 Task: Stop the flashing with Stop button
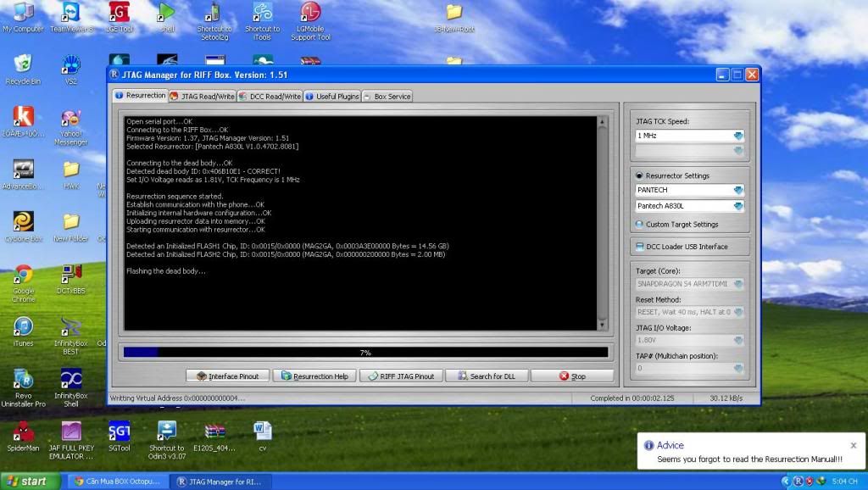point(572,376)
